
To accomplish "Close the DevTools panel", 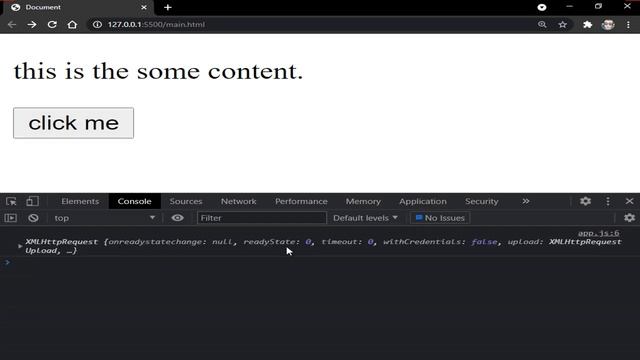I will click(629, 201).
